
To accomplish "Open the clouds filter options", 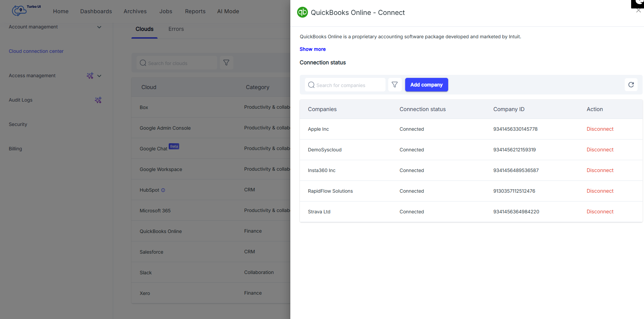I will click(x=226, y=63).
